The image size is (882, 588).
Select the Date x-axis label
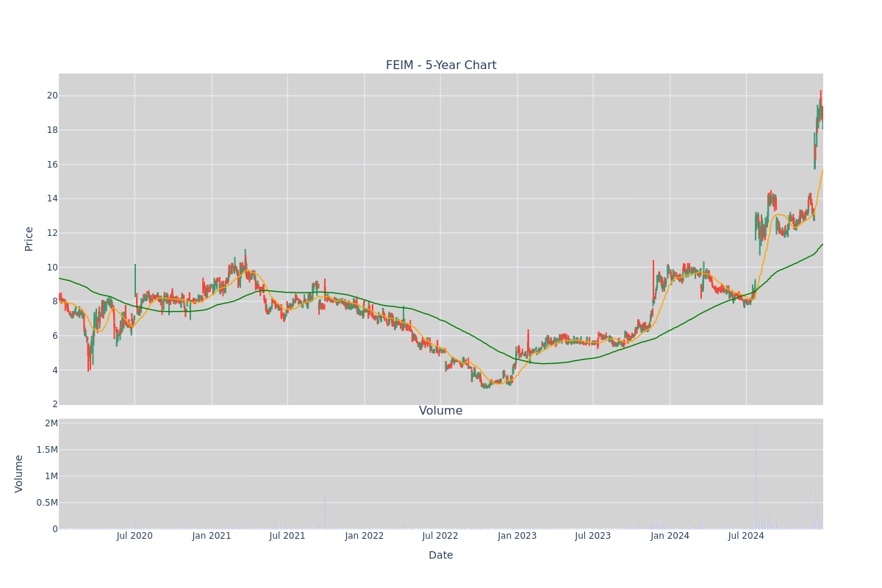pyautogui.click(x=441, y=555)
